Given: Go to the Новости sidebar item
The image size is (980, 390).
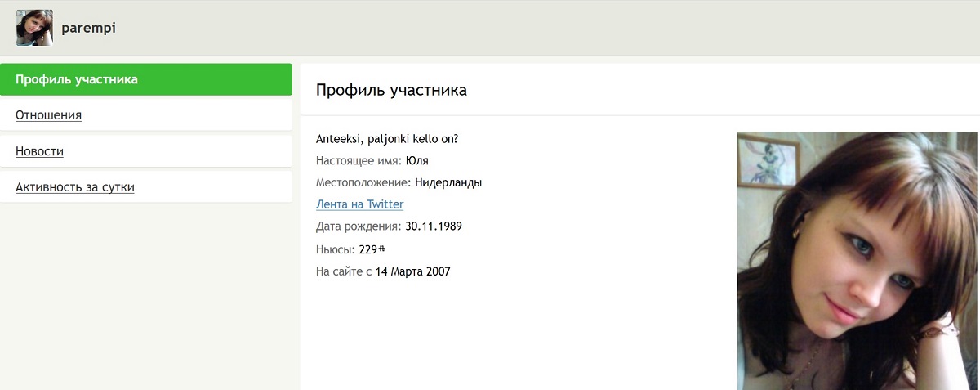Looking at the screenshot, I should (x=39, y=151).
